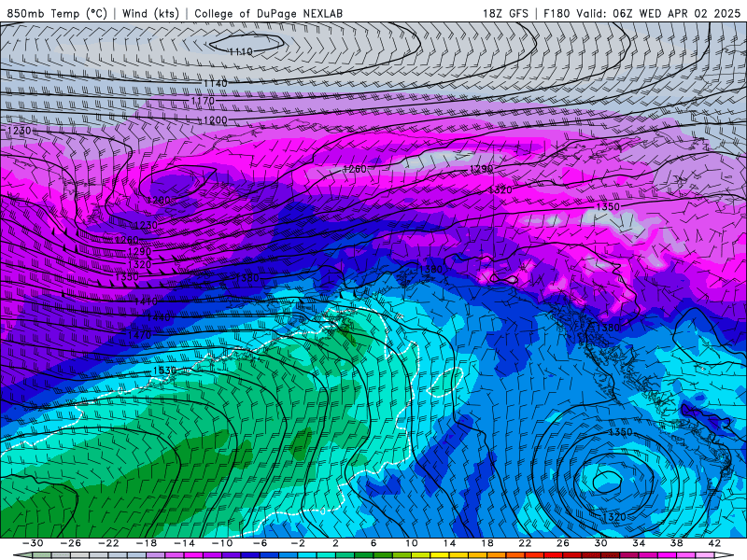The image size is (747, 560).
Task: Click the −26 color bar tick label
Action: point(71,543)
